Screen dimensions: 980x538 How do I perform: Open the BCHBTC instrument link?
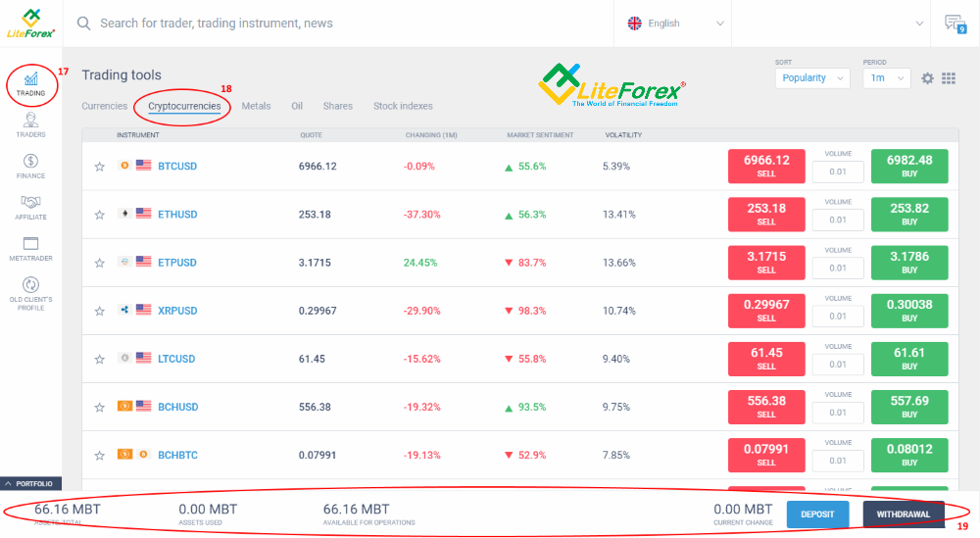click(x=177, y=455)
